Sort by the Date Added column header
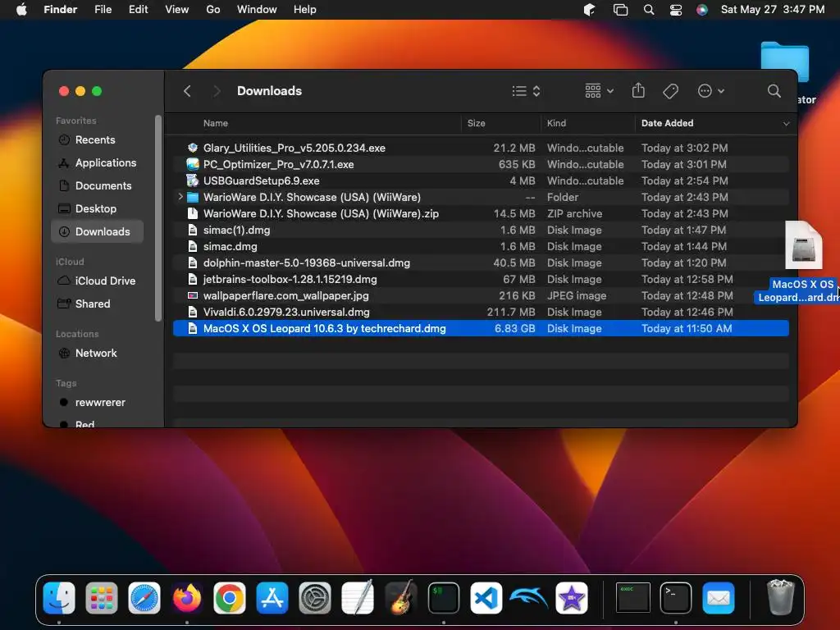Image resolution: width=840 pixels, height=630 pixels. point(667,123)
